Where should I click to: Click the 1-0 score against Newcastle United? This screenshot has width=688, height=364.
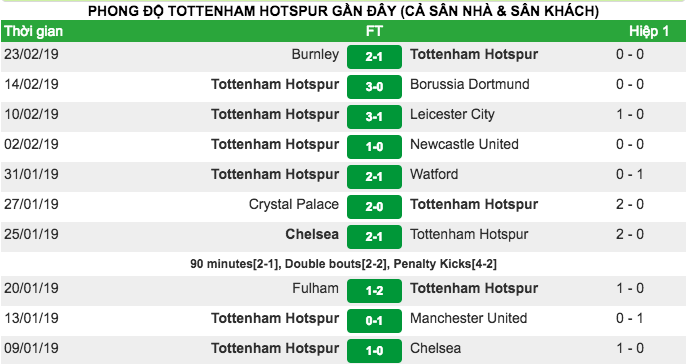coord(374,146)
